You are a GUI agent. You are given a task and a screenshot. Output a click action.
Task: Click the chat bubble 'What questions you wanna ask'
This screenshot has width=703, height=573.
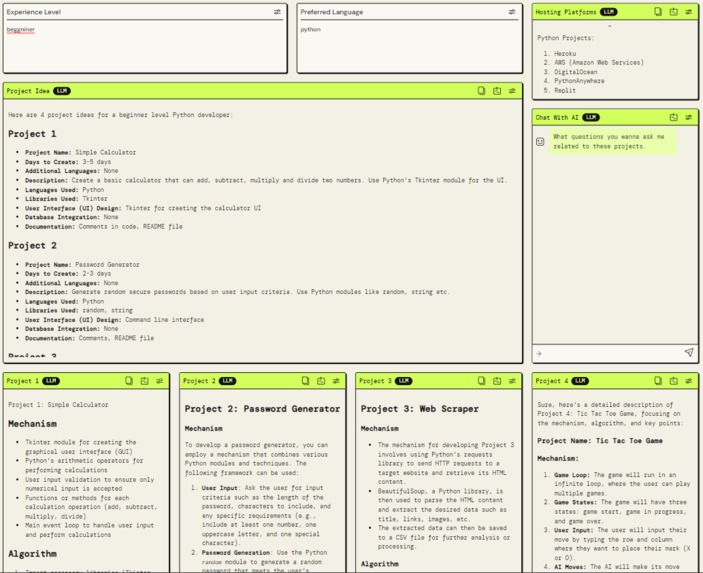click(x=613, y=141)
